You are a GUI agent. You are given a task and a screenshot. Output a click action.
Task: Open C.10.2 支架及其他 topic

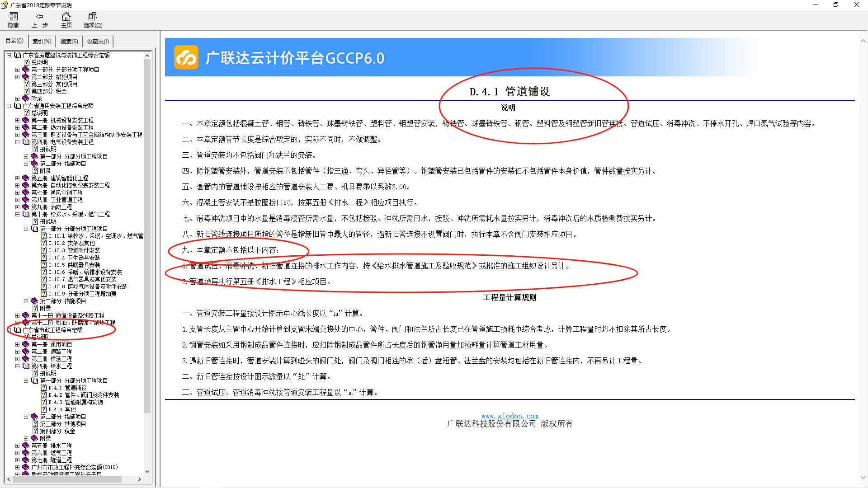(x=71, y=243)
